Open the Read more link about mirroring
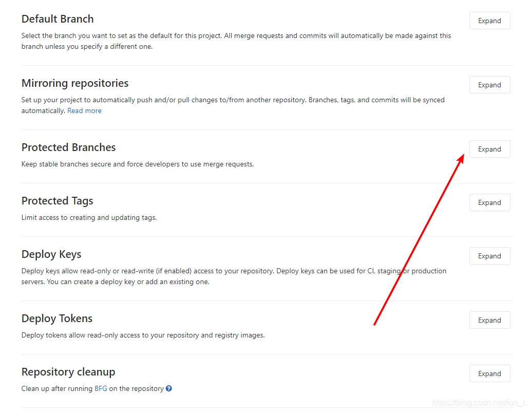Screen dimensions: 532x412 [x=84, y=110]
